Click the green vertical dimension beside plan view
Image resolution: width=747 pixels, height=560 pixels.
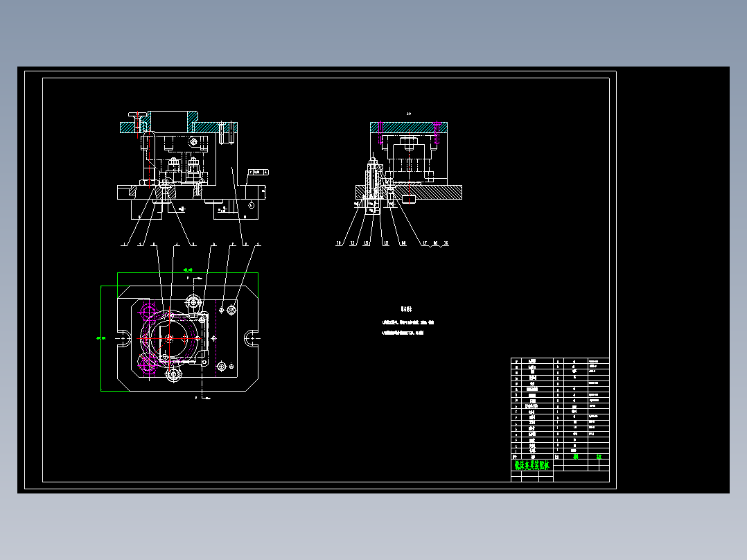[x=101, y=338]
